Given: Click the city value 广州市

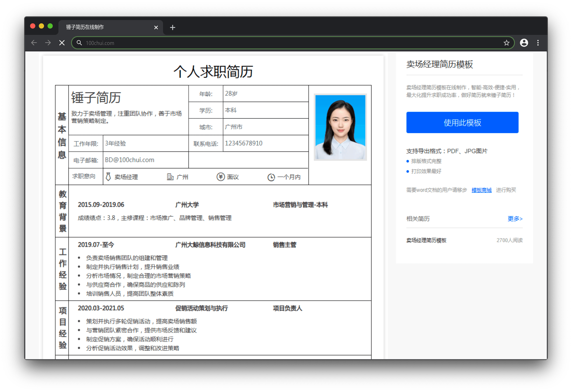Looking at the screenshot, I should point(234,127).
